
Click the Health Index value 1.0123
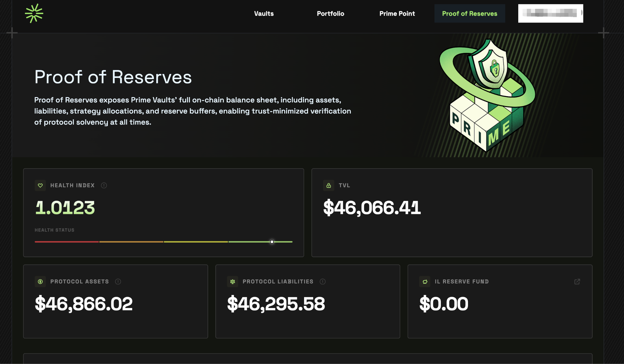tap(65, 208)
